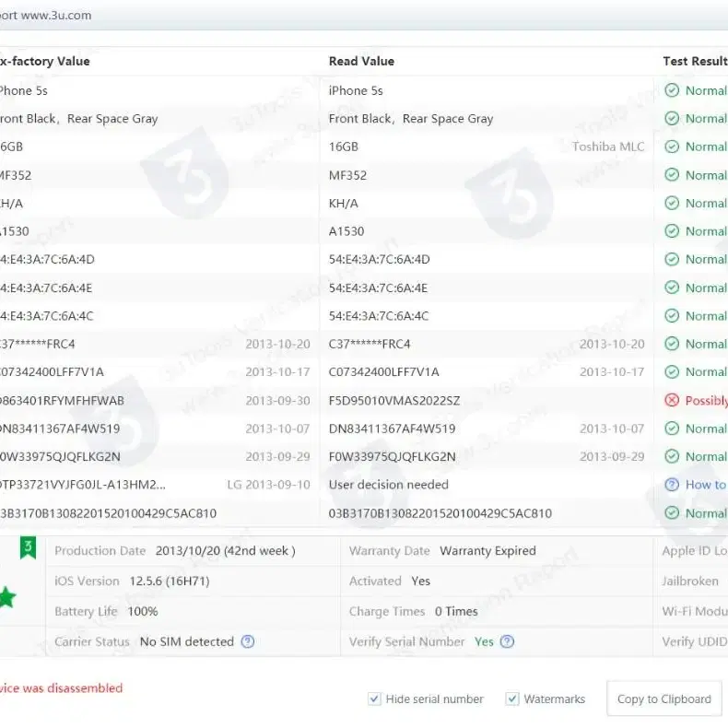Select read value F5D95010VMAS2022SZ
This screenshot has height=728, width=728.
tap(394, 401)
